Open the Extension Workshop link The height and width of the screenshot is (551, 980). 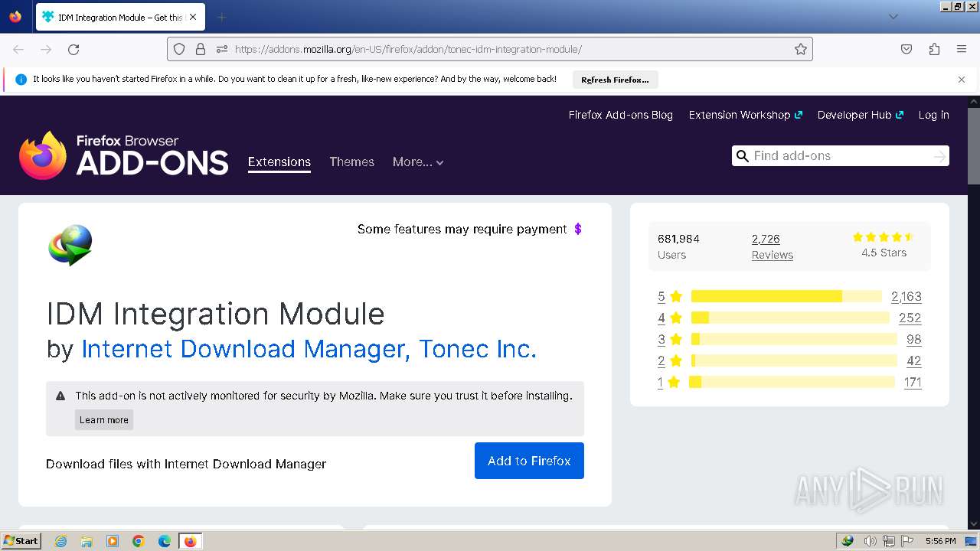point(745,115)
